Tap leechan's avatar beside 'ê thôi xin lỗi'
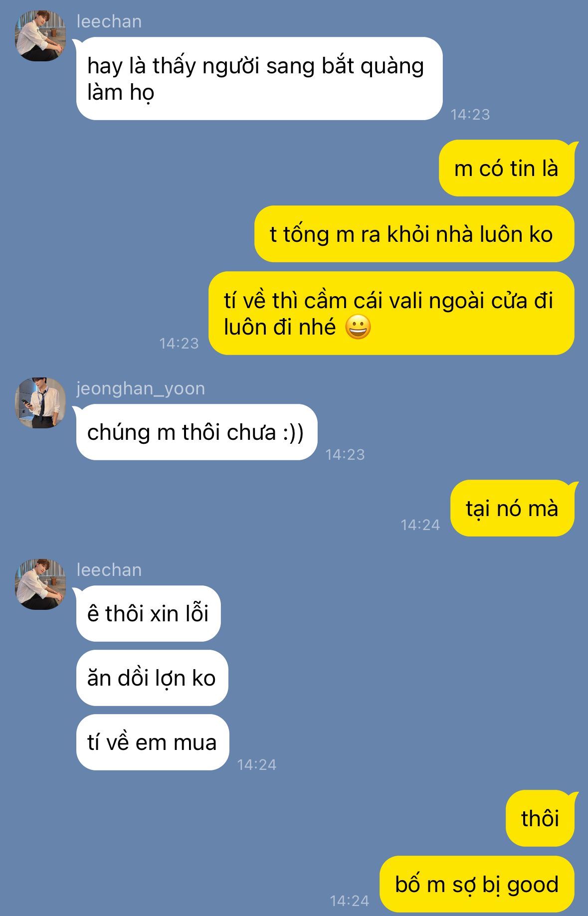The height and width of the screenshot is (916, 588). 40,584
